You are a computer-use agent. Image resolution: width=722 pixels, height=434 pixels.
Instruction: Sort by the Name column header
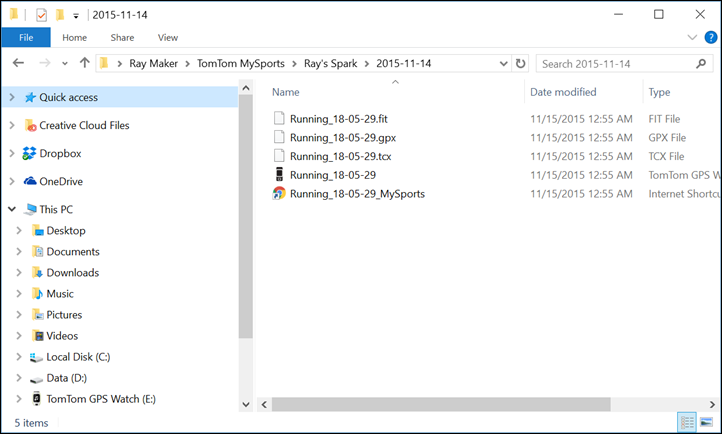click(285, 92)
